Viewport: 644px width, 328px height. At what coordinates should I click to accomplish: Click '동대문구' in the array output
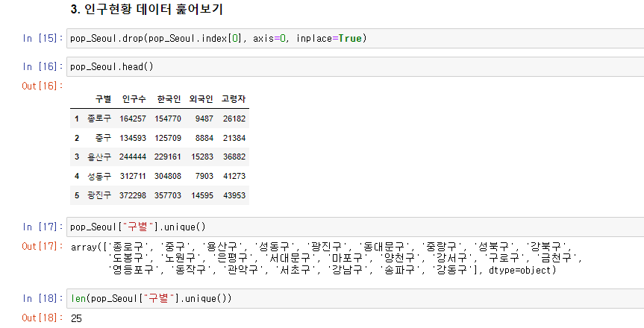pos(386,247)
